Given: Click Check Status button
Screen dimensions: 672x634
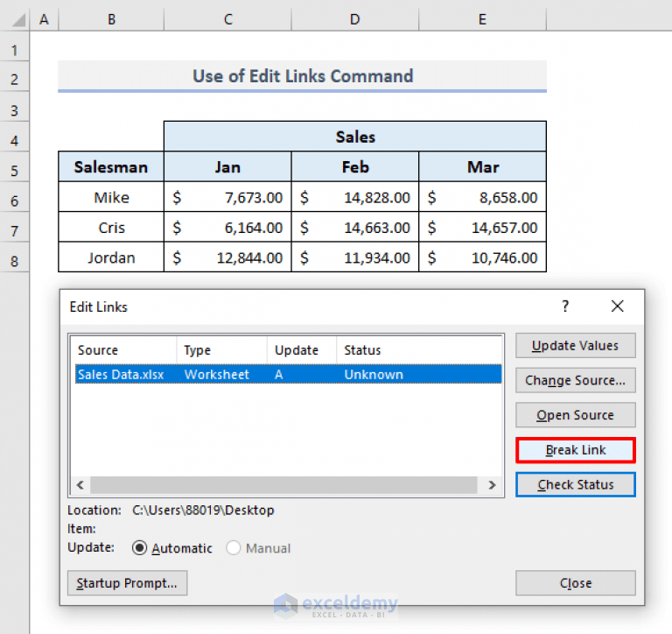Looking at the screenshot, I should coord(575,485).
